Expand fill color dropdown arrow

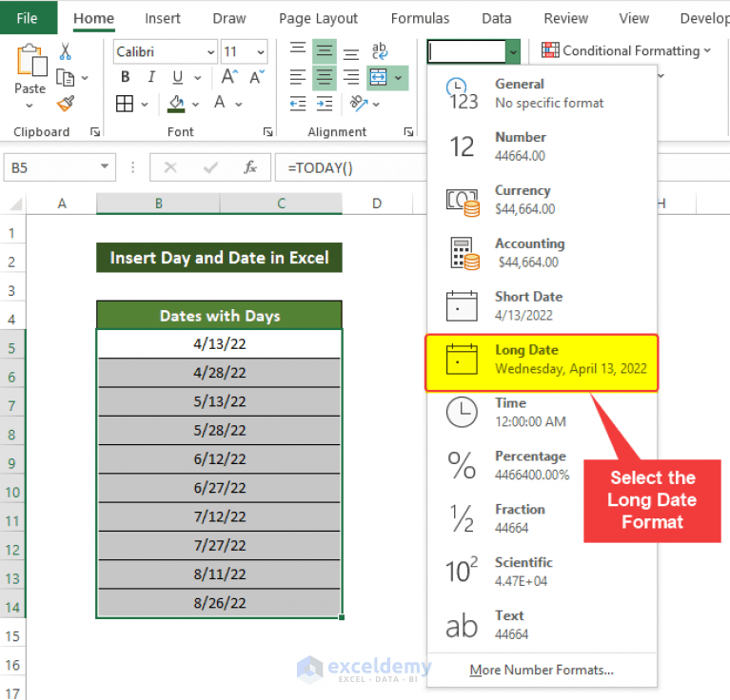click(195, 105)
